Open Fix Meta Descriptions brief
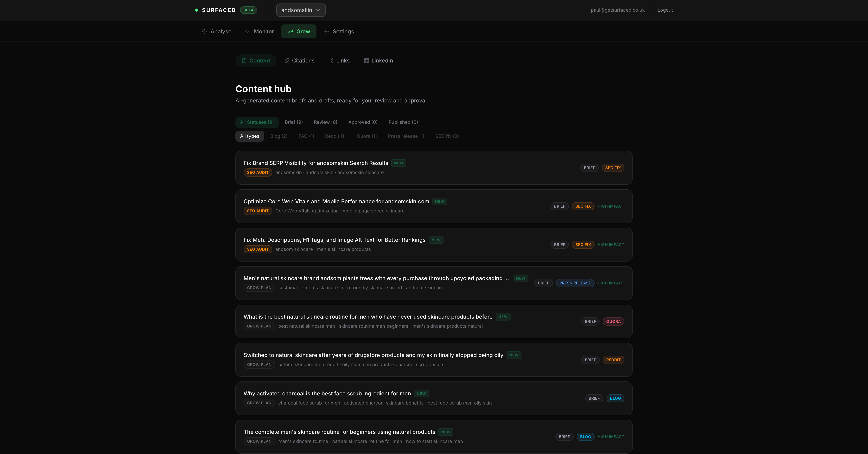The width and height of the screenshot is (868, 454). click(x=434, y=245)
